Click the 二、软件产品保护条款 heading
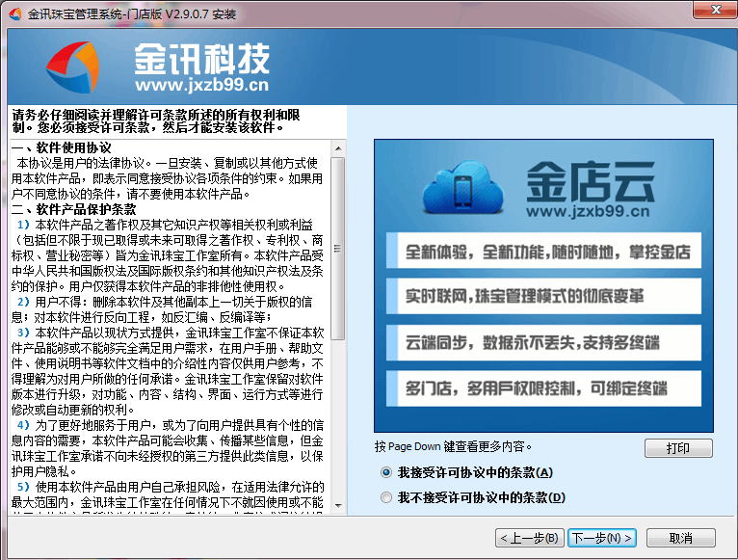The image size is (738, 560). [73, 209]
